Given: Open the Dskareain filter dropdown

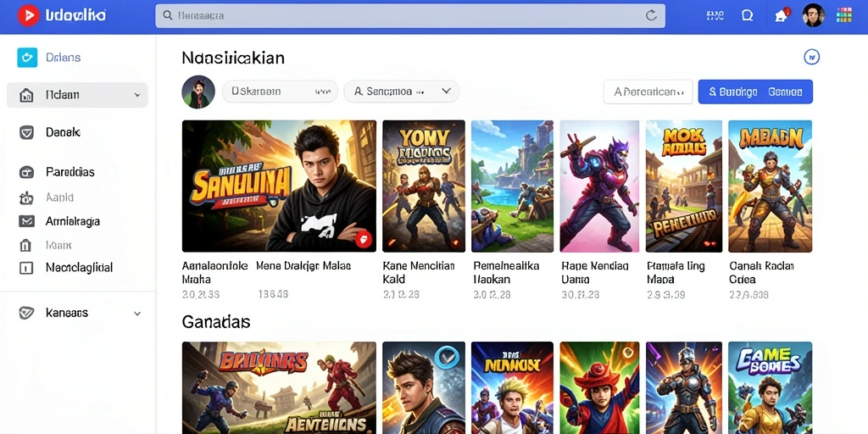Looking at the screenshot, I should coord(280,92).
